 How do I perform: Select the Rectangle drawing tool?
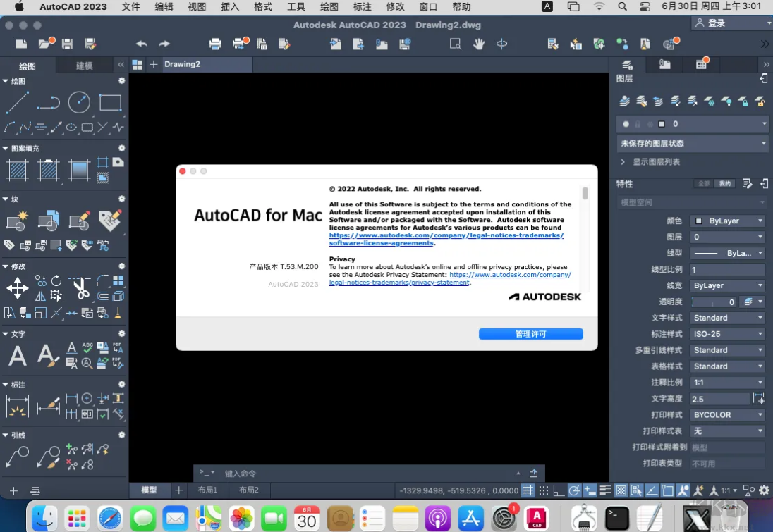pos(110,103)
